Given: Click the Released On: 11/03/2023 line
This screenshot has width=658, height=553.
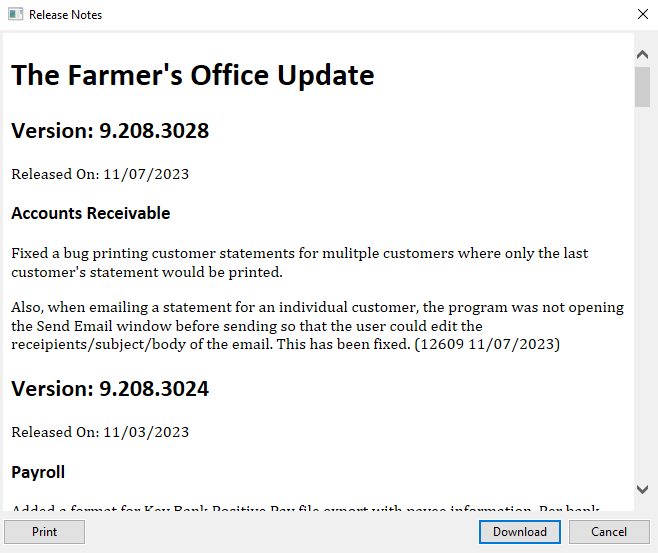Looking at the screenshot, I should [100, 432].
